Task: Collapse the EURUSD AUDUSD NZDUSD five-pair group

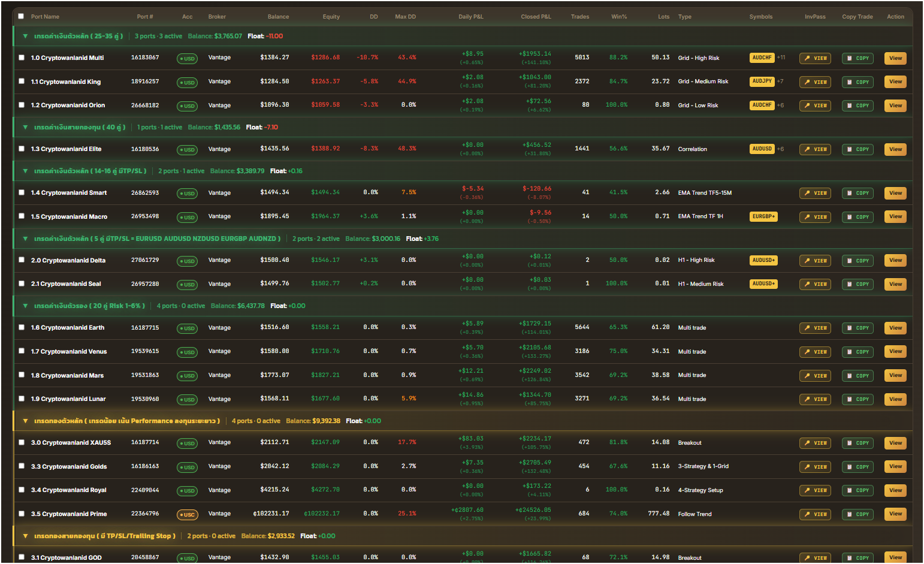Action: coord(25,239)
